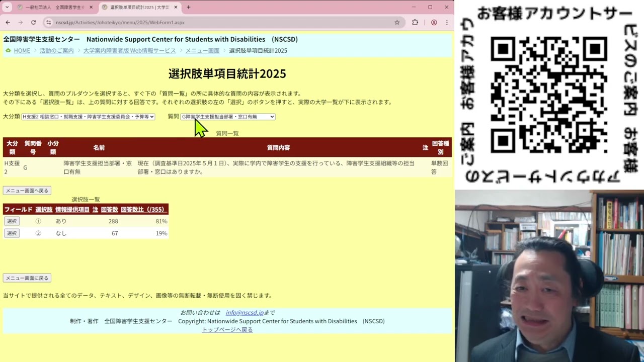Click the H支援2 cell in question table
The image size is (644, 362).
tap(12, 167)
